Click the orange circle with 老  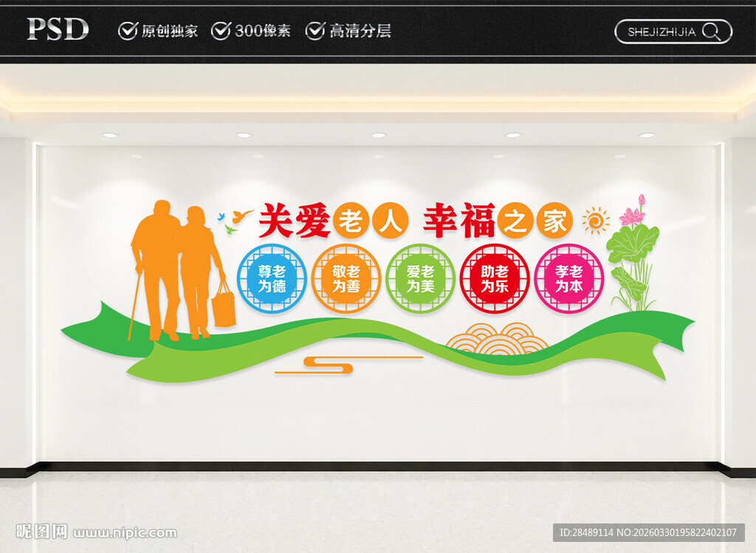[x=351, y=221]
